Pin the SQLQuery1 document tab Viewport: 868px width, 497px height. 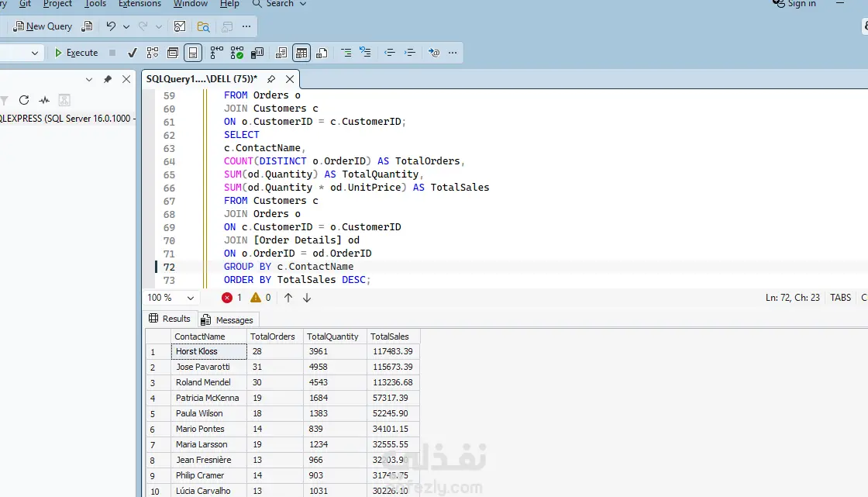(x=271, y=79)
